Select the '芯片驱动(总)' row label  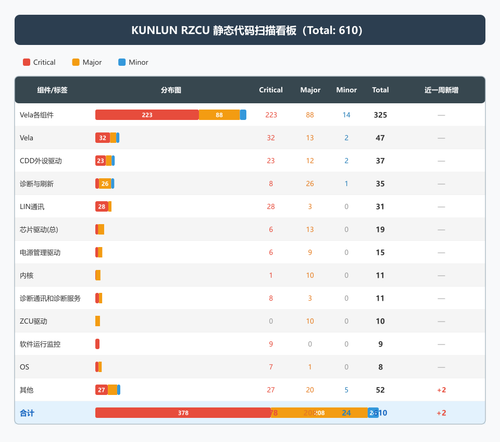[x=39, y=230]
